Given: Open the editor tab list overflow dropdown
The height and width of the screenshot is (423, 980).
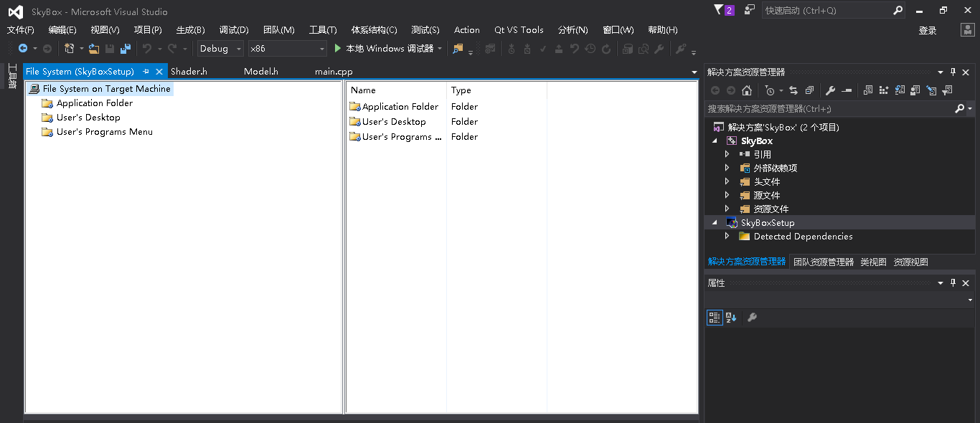Looking at the screenshot, I should [x=694, y=72].
